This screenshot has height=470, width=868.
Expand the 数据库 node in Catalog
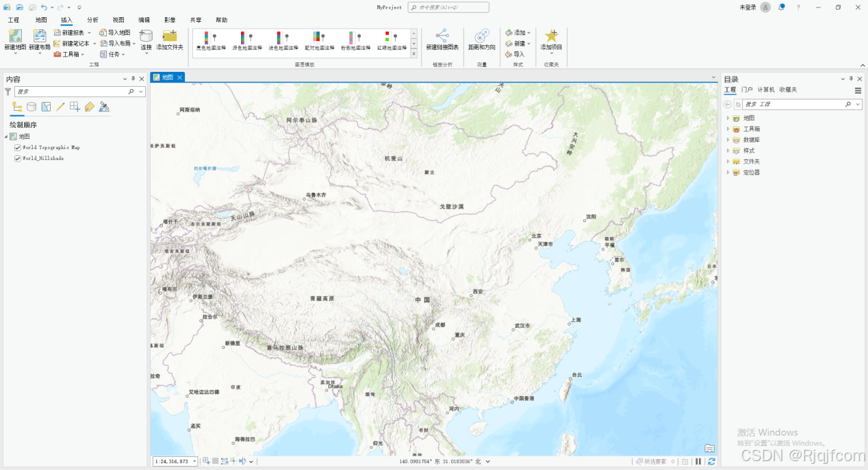pos(728,140)
